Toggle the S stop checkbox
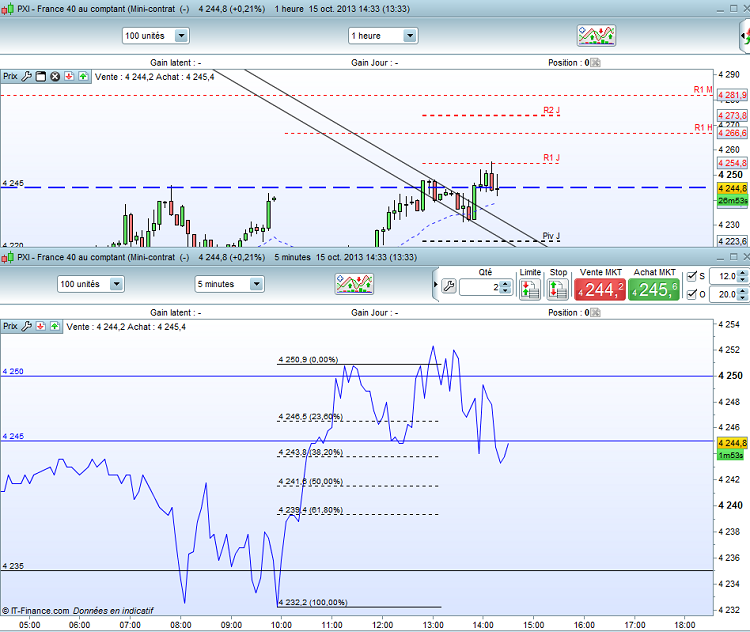This screenshot has height=632, width=750. click(692, 276)
